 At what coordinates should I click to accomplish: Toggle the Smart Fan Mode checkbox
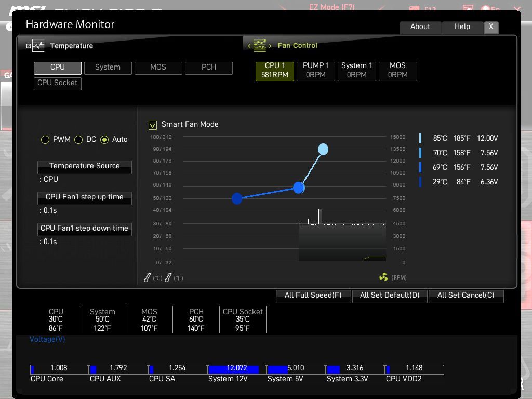pos(153,125)
